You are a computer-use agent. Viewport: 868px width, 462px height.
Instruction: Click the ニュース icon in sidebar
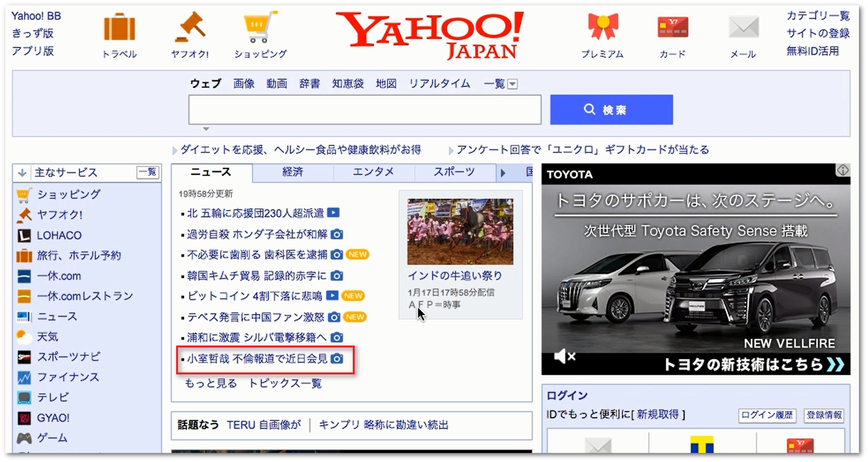tap(24, 316)
